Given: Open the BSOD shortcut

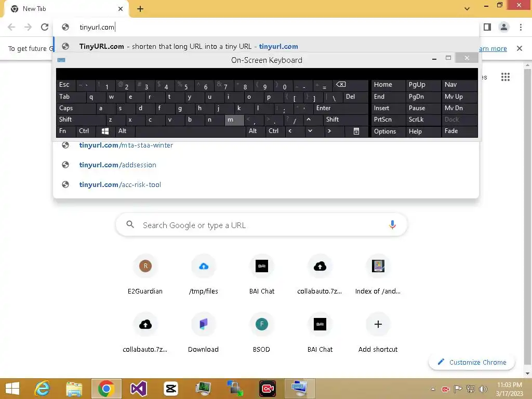Looking at the screenshot, I should (262, 333).
